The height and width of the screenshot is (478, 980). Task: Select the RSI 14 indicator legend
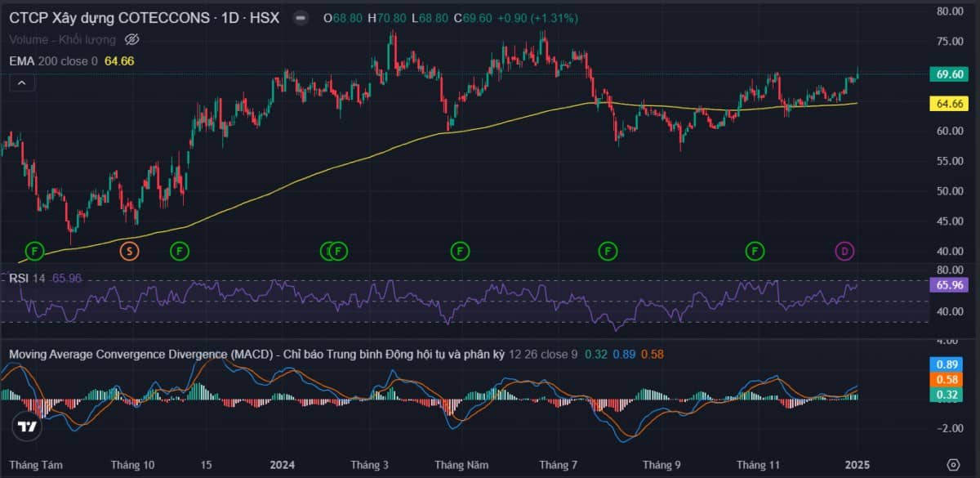27,278
